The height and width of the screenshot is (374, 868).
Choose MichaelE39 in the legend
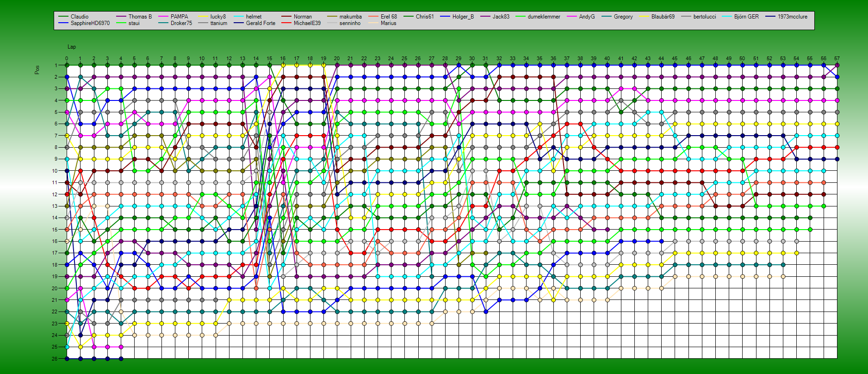(x=307, y=23)
